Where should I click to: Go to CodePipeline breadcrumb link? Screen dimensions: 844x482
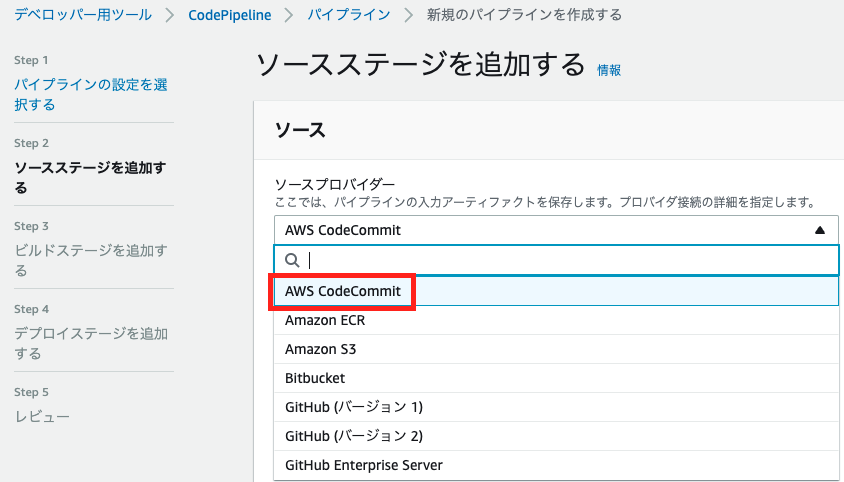tap(230, 15)
